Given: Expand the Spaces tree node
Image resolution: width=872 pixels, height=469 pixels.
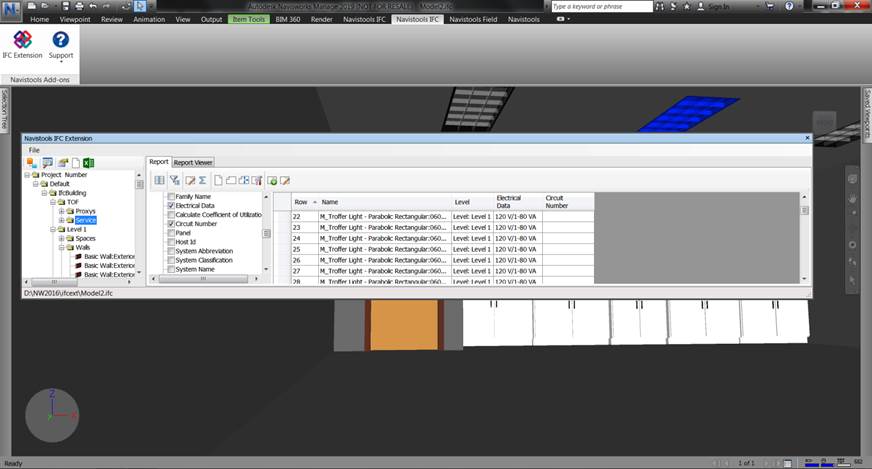Looking at the screenshot, I should [x=62, y=238].
